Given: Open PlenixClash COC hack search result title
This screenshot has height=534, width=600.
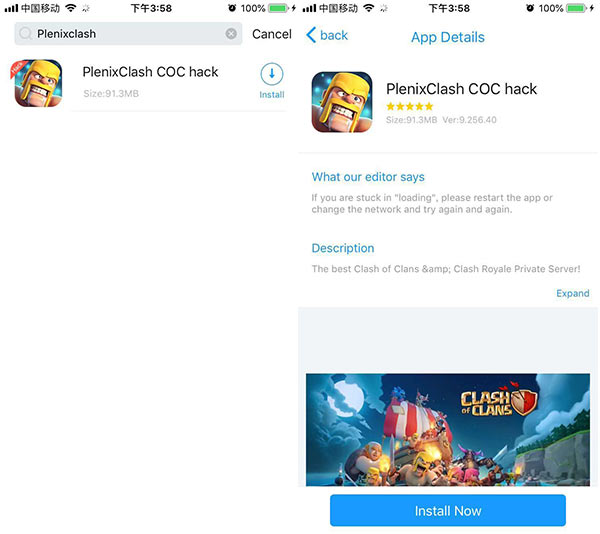Looking at the screenshot, I should click(x=150, y=72).
